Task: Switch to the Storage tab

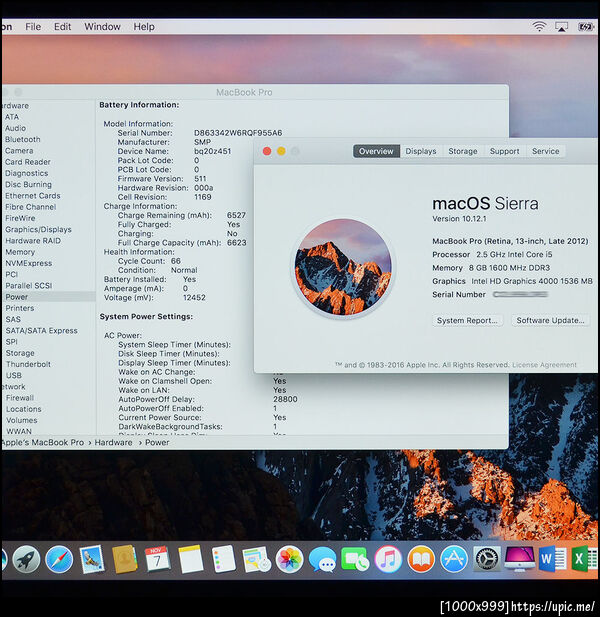Action: [463, 151]
